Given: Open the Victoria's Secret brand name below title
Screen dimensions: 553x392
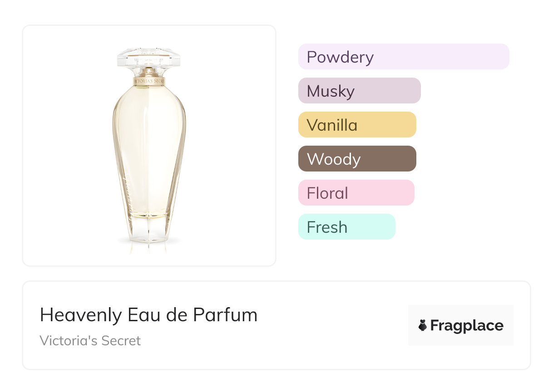Looking at the screenshot, I should pyautogui.click(x=90, y=340).
